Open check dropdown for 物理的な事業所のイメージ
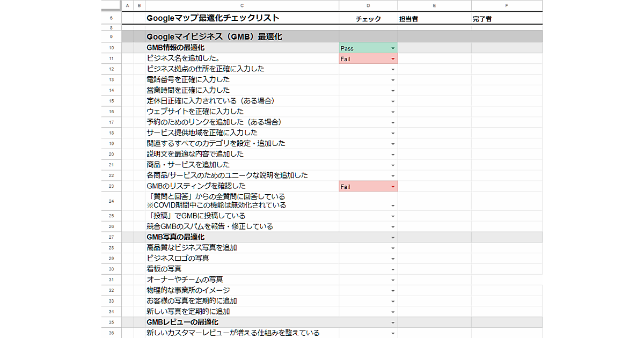 pyautogui.click(x=393, y=291)
